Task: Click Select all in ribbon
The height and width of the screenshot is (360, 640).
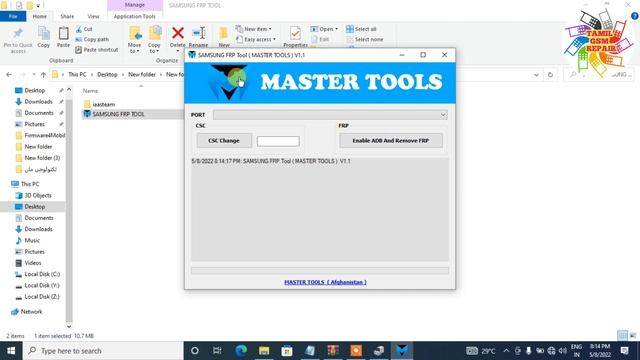Action: click(x=361, y=29)
